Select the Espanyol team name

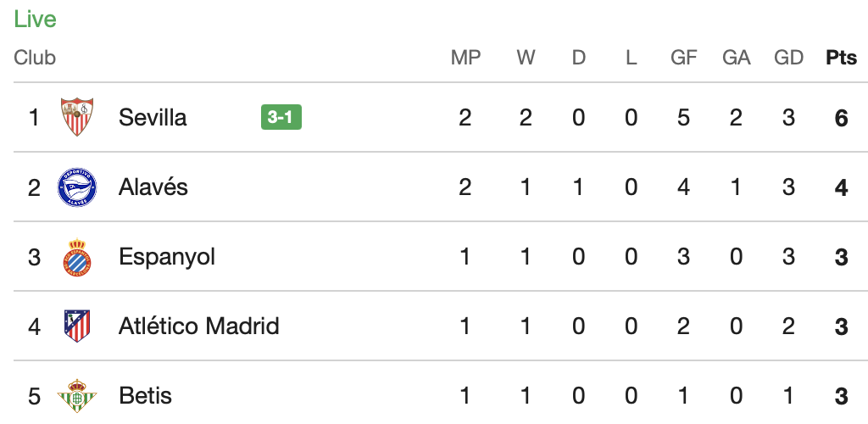point(167,258)
